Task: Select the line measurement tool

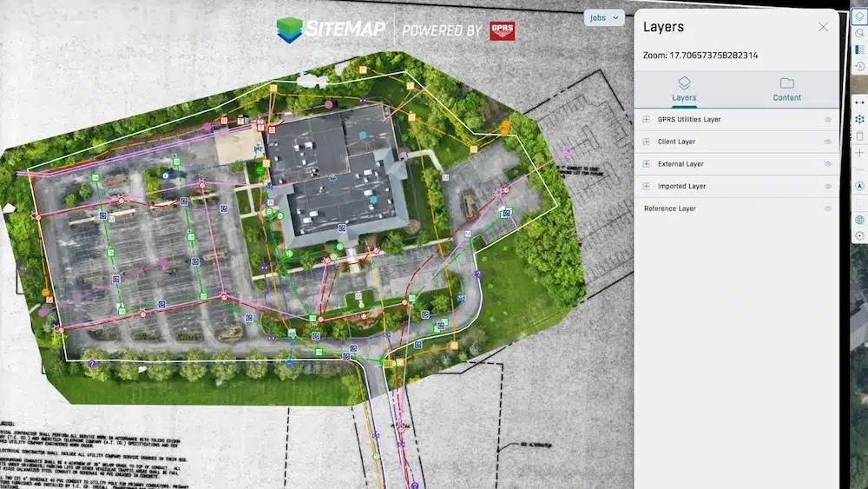Action: [859, 102]
